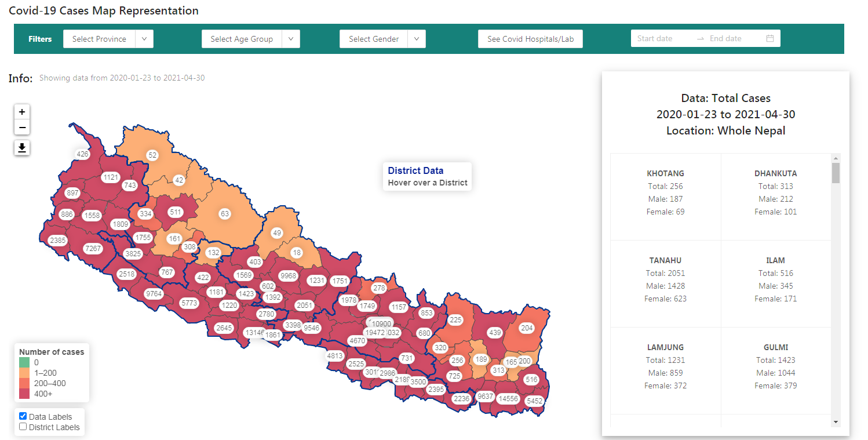Click map label 511
Screen dimensions: 868x440
click(x=176, y=212)
